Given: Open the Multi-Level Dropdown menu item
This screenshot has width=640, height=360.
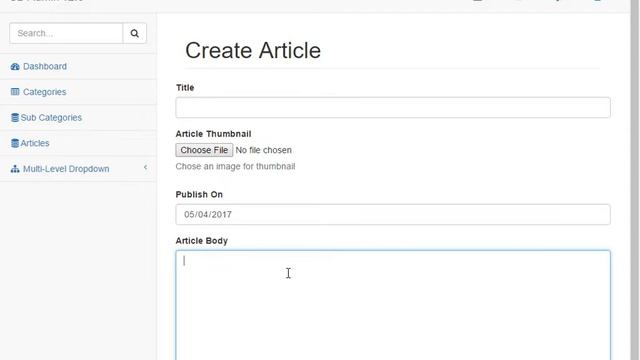Looking at the screenshot, I should click(66, 169).
